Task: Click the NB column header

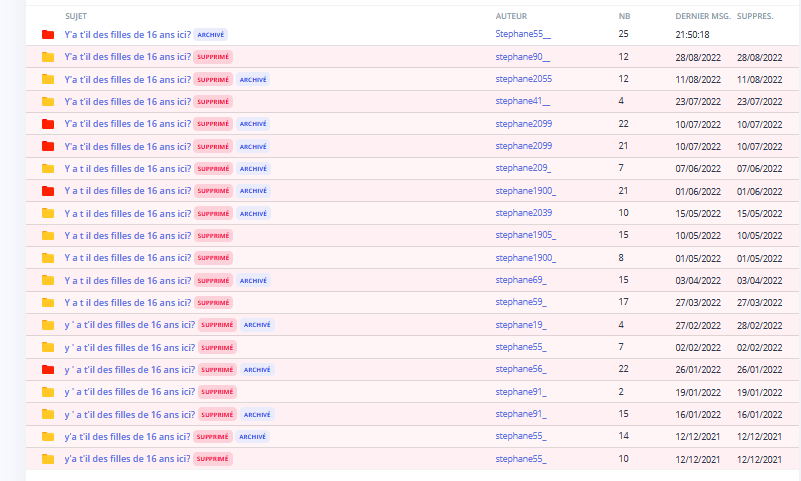Action: click(624, 16)
